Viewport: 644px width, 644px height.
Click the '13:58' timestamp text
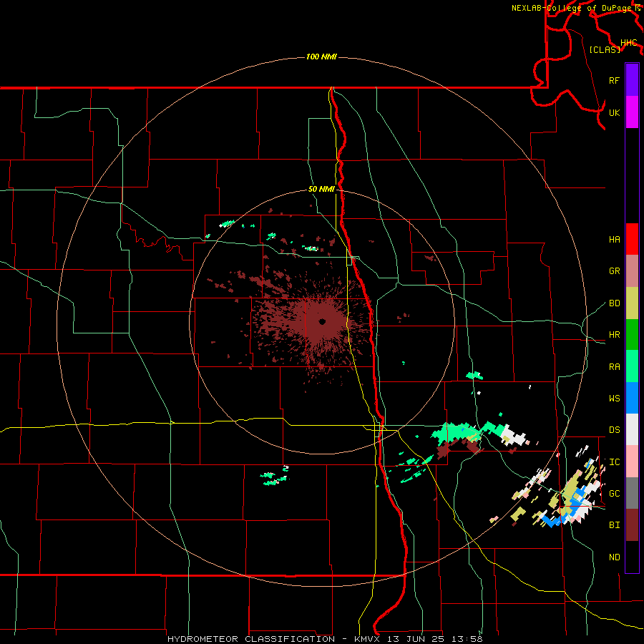point(467,639)
